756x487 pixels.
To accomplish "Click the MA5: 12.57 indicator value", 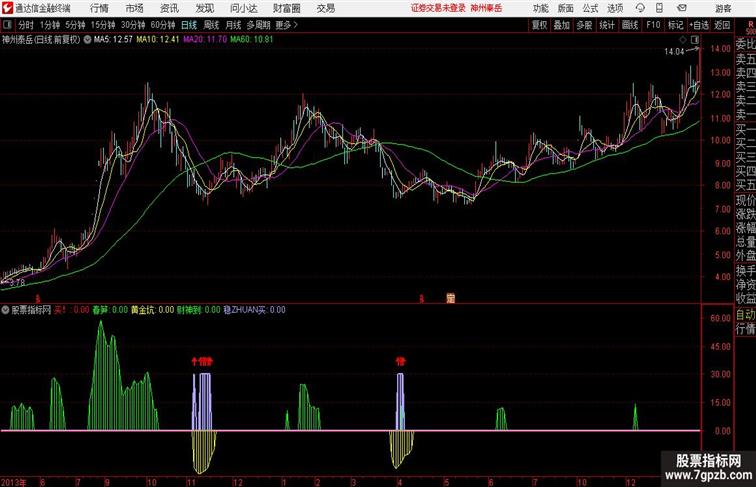I will pyautogui.click(x=113, y=40).
